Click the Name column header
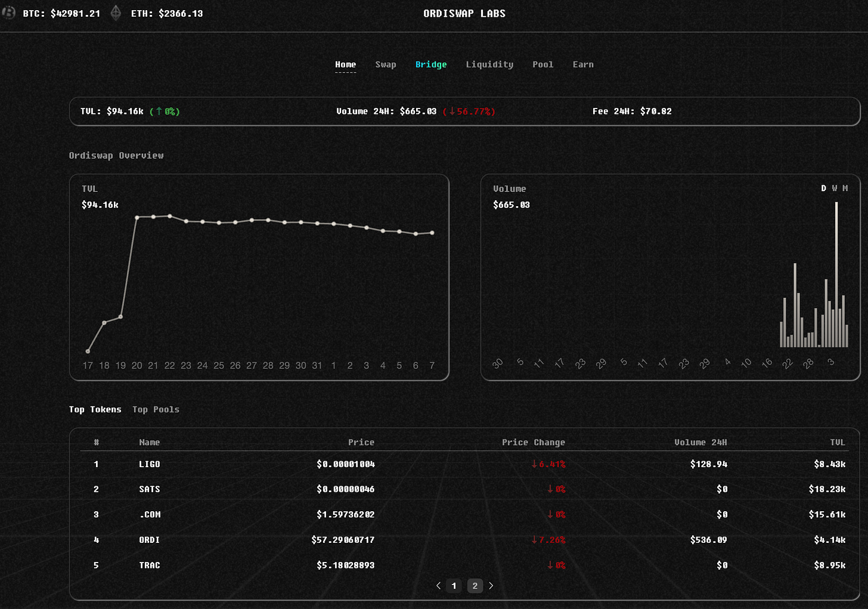The width and height of the screenshot is (868, 609). tap(149, 442)
